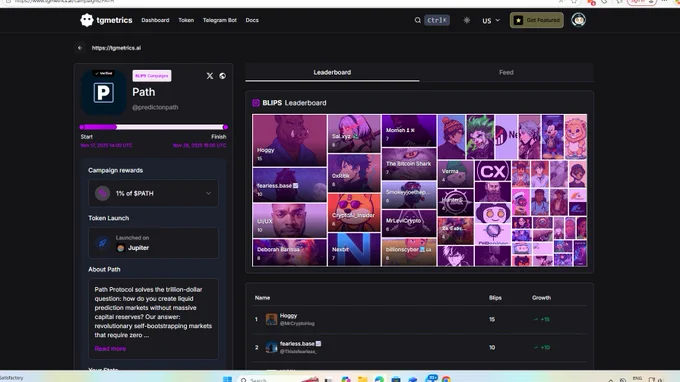Click the Blips column header
Viewport: 680px width, 382px height.
click(x=495, y=298)
